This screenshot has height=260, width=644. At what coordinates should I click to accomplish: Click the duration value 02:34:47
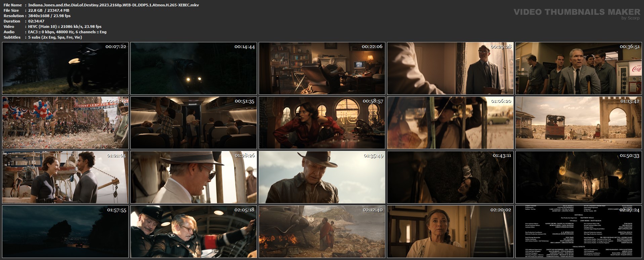36,21
